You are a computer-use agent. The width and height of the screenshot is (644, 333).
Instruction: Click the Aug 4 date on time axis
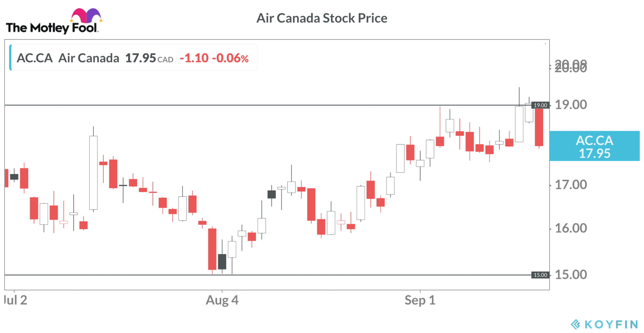pos(222,300)
